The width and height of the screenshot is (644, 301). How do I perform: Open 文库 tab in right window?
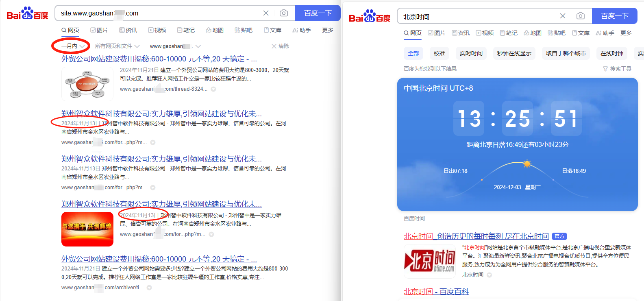click(581, 33)
